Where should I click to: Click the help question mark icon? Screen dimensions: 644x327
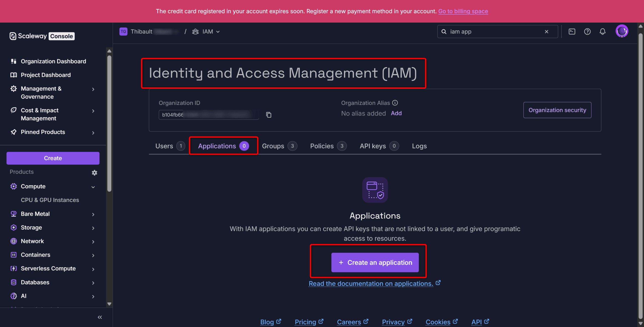[587, 31]
